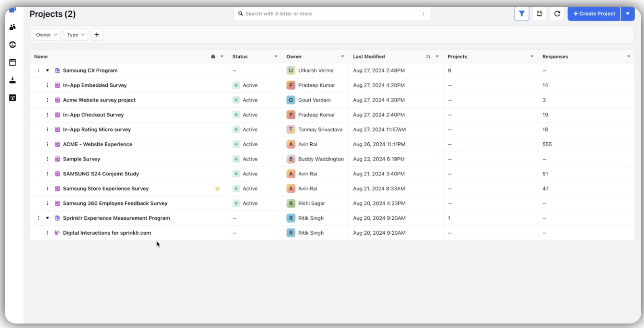644x328 pixels.
Task: Open options menu for Samsung CX Program
Action: [x=39, y=70]
